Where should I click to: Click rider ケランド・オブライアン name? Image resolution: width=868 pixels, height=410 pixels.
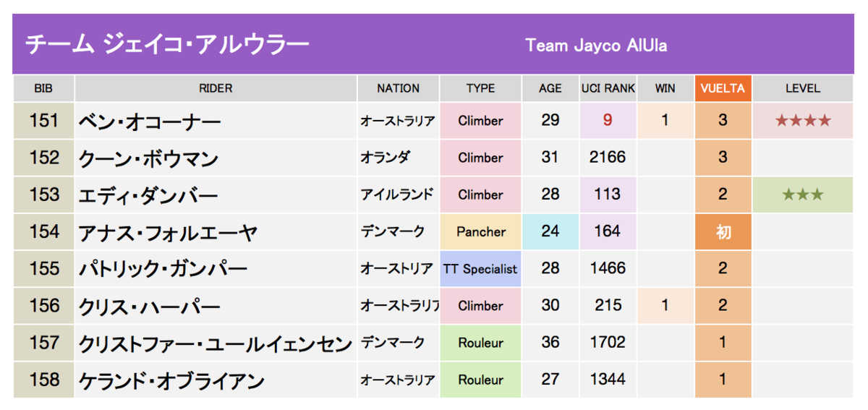pos(171,380)
